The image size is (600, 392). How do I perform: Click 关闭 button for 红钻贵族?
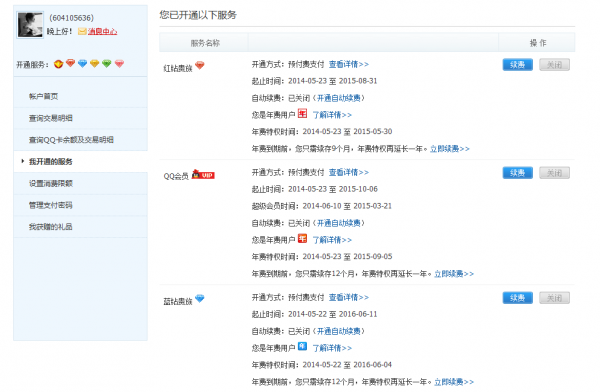click(x=554, y=65)
